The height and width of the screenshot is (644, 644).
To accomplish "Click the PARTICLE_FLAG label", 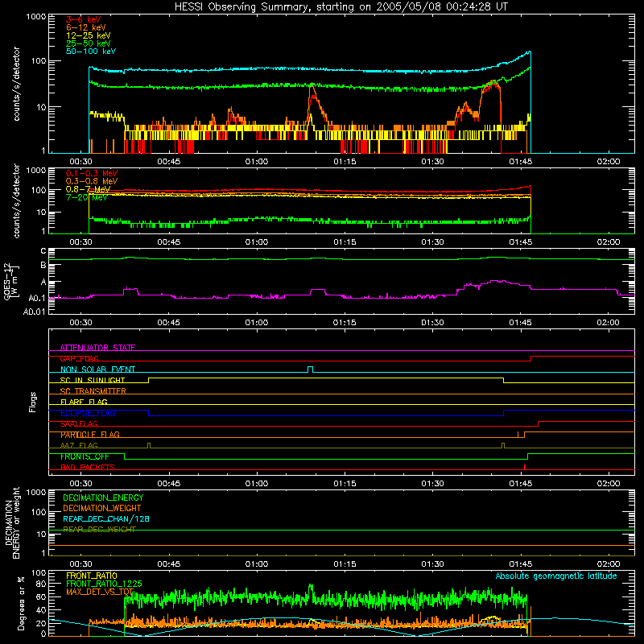I will point(89,435).
